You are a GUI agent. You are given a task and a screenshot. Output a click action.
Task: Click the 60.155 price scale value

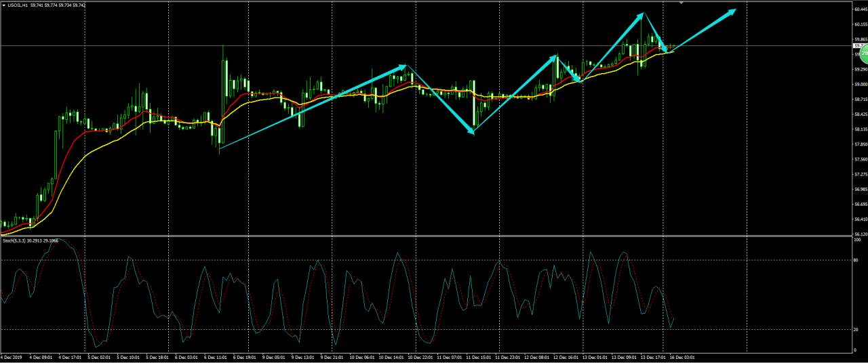(861, 24)
